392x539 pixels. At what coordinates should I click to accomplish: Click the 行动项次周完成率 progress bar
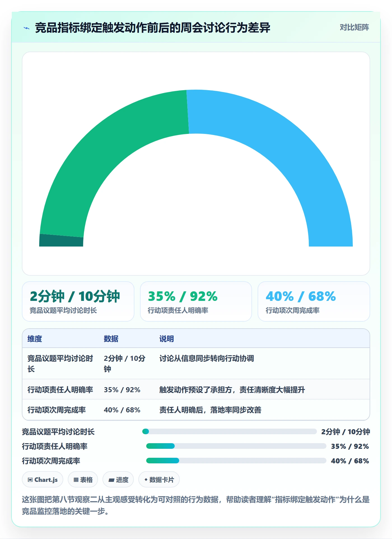[x=236, y=461]
